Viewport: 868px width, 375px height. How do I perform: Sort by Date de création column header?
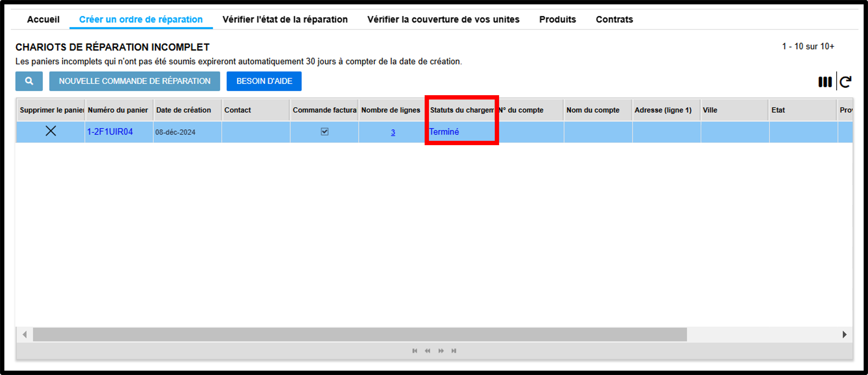pos(188,110)
